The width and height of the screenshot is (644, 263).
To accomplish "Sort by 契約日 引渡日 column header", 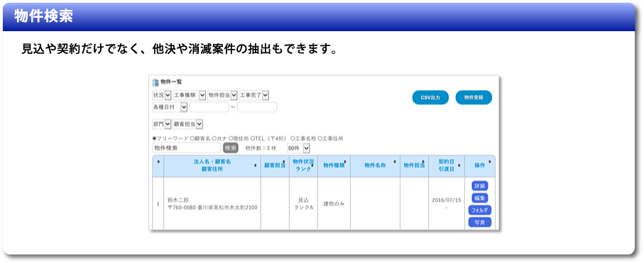I will click(x=447, y=166).
